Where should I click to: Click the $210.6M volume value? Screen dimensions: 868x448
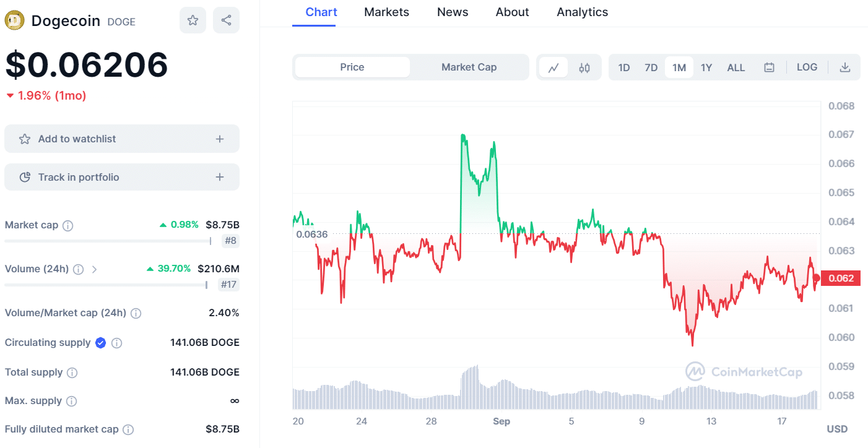(x=219, y=269)
